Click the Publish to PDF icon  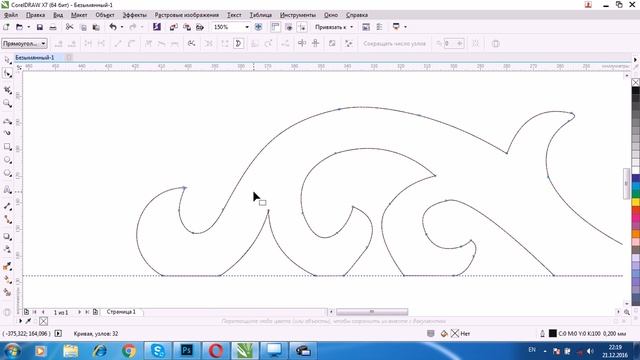(x=200, y=27)
